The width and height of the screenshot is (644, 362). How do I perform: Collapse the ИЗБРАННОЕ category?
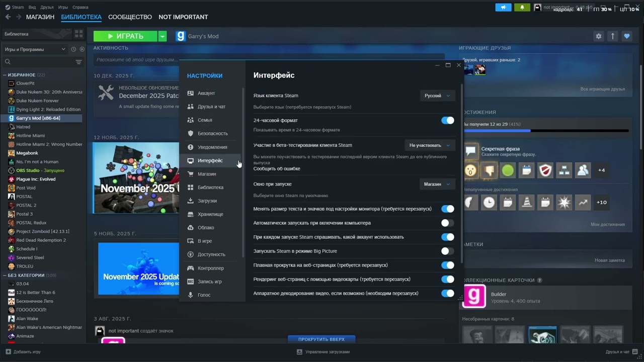pos(5,75)
